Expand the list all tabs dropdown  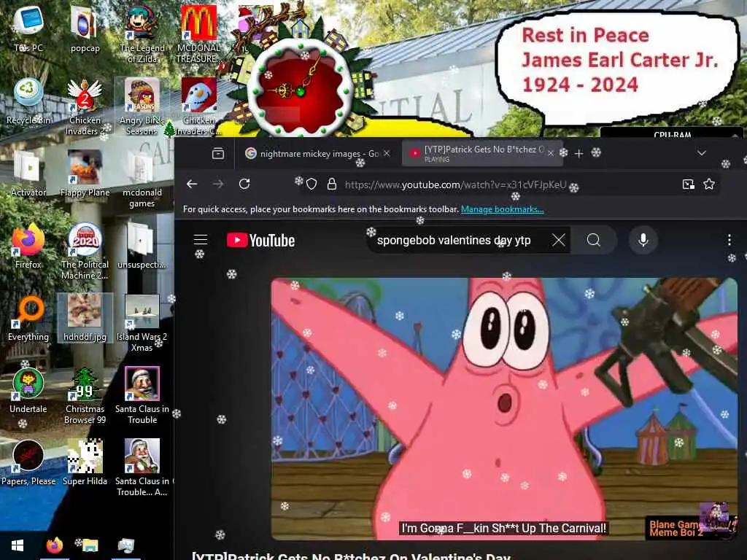click(x=701, y=153)
